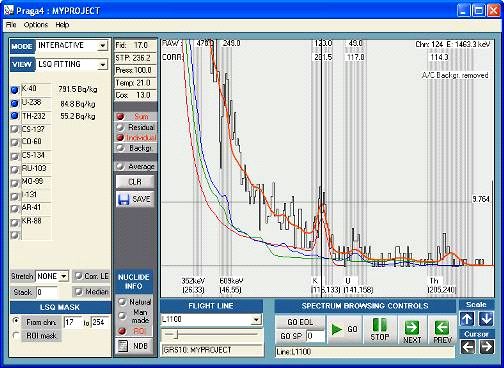This screenshot has height=368, width=504.
Task: Enable the MO-99 nuclide checkbox
Action: coord(15,183)
